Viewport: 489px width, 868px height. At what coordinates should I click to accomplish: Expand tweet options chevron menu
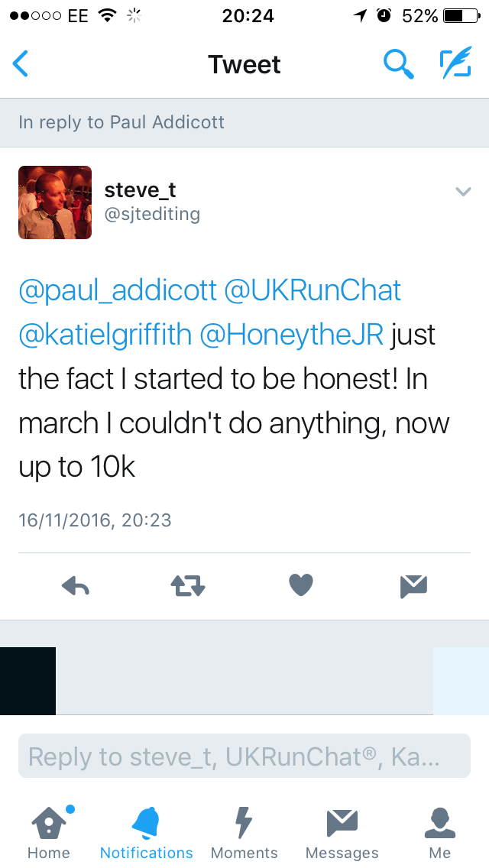tap(463, 192)
